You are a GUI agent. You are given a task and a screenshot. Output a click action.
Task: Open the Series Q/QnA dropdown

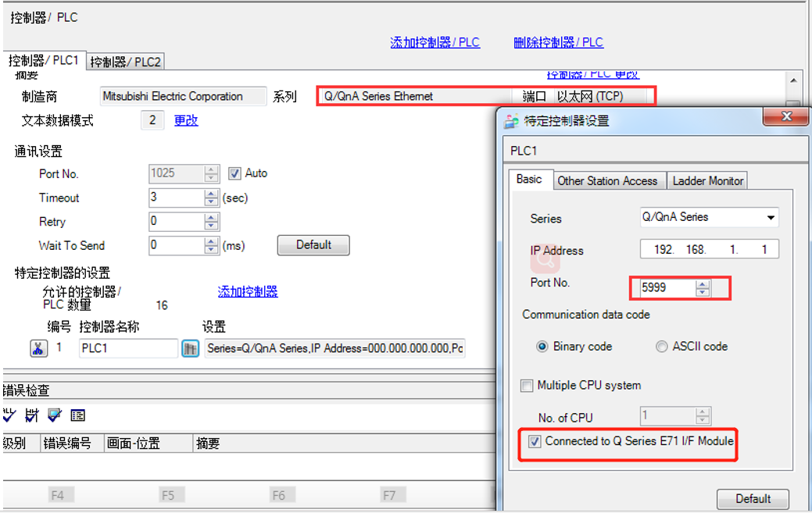771,218
